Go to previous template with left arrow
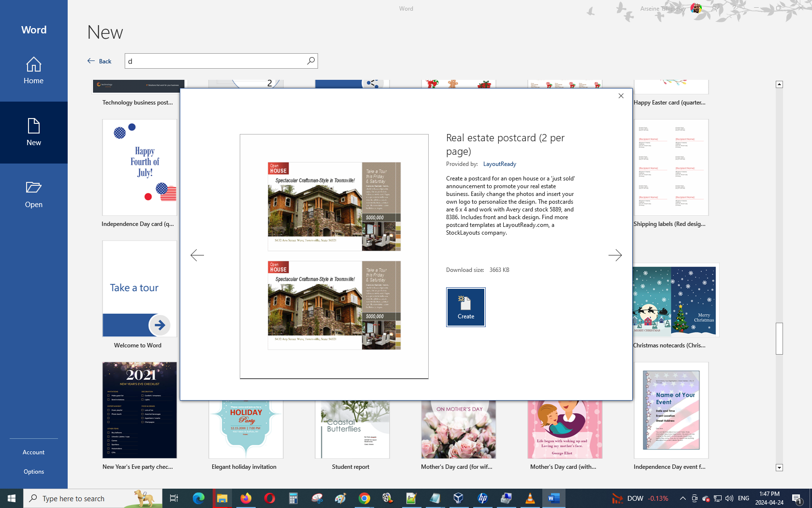The height and width of the screenshot is (508, 812). pyautogui.click(x=197, y=255)
